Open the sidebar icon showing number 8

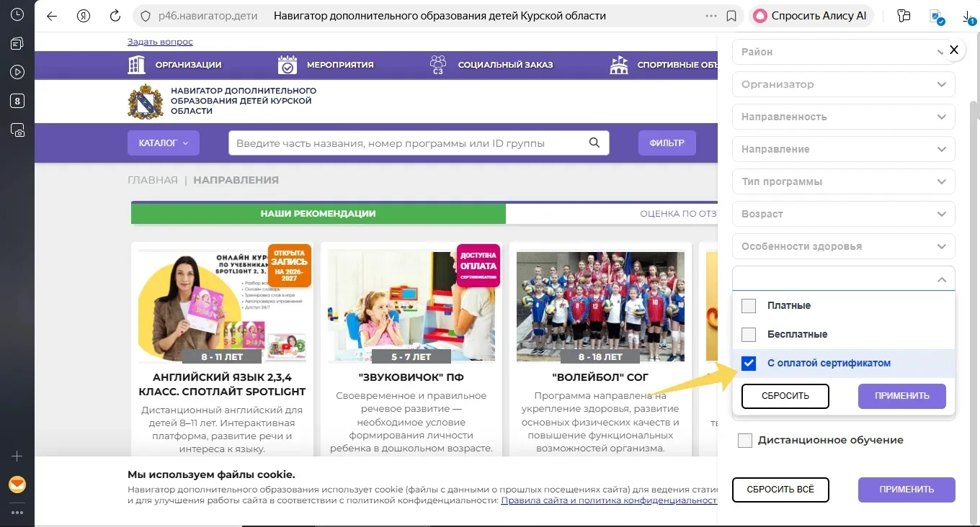tap(17, 101)
